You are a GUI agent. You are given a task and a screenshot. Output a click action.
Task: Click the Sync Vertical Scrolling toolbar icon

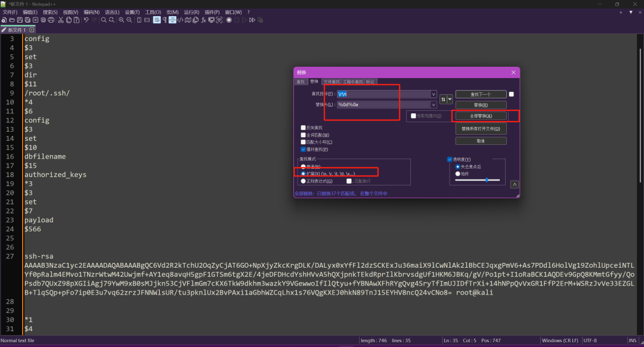click(x=139, y=20)
